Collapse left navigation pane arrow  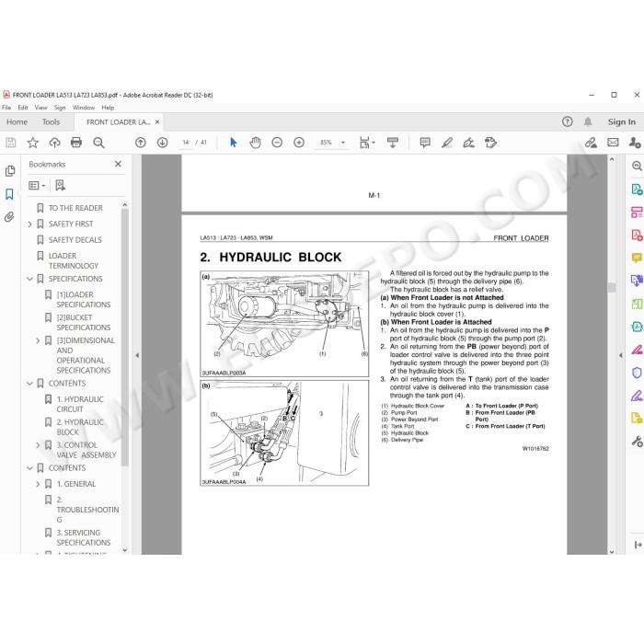pyautogui.click(x=137, y=355)
